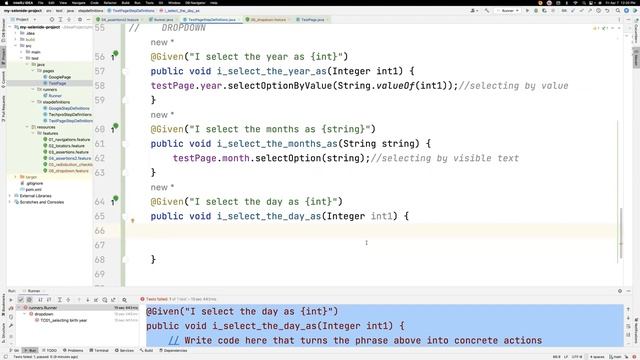640x360 pixels.
Task: Open the Navigate menu
Action: [78, 3]
